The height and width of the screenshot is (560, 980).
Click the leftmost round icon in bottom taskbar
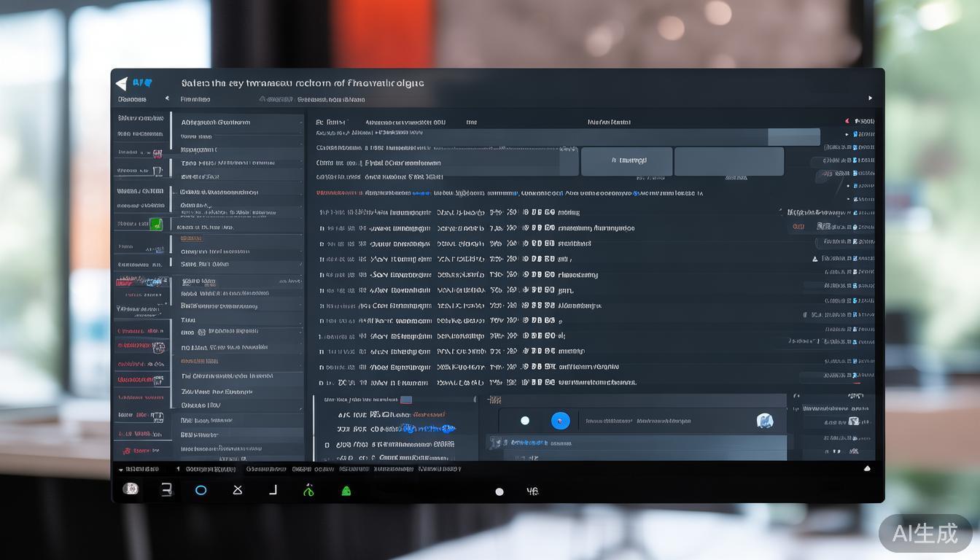(x=131, y=489)
